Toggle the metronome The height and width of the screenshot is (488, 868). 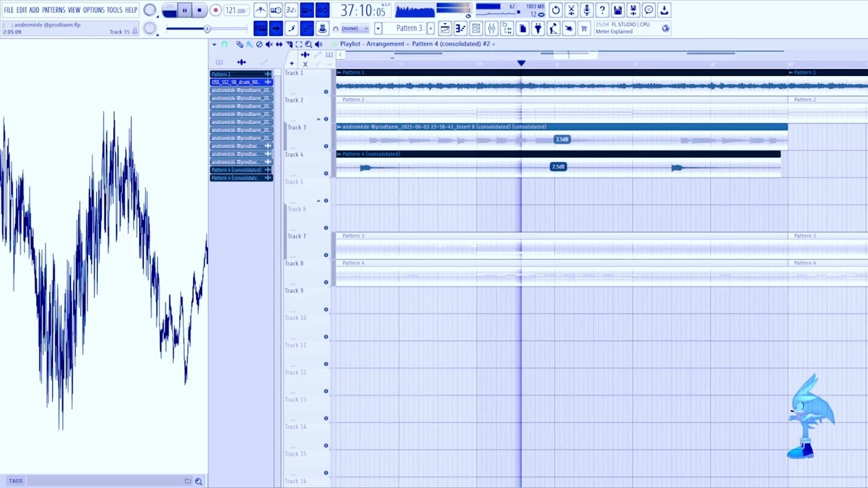pos(260,9)
